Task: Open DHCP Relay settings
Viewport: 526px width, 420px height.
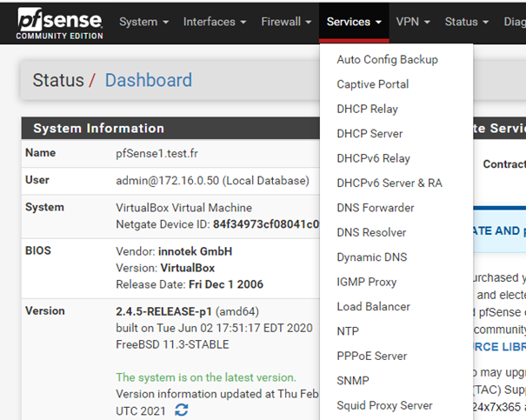Action: (367, 109)
